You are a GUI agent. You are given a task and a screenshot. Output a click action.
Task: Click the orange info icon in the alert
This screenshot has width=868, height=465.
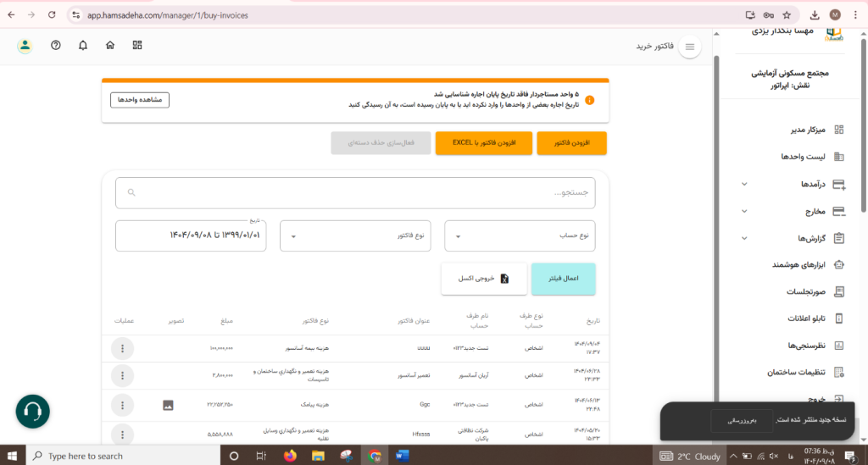pos(590,100)
